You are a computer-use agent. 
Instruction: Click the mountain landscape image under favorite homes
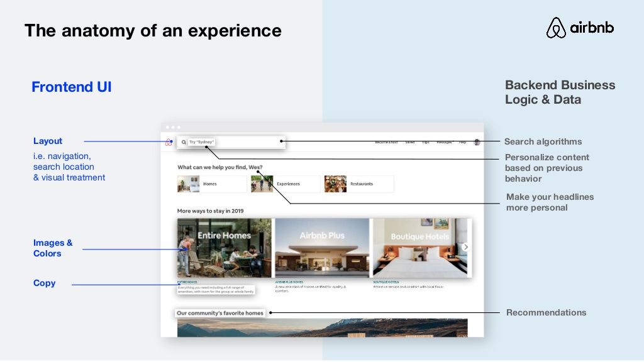323,328
